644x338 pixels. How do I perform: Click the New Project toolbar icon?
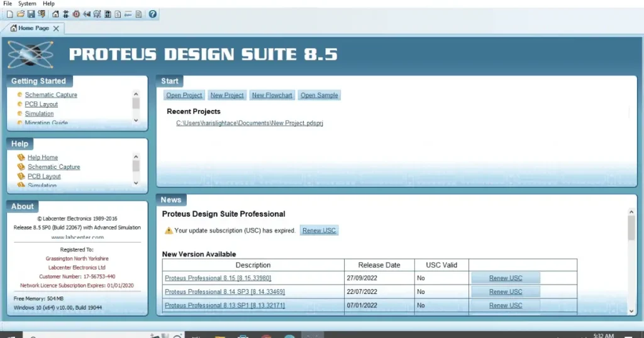[10, 14]
